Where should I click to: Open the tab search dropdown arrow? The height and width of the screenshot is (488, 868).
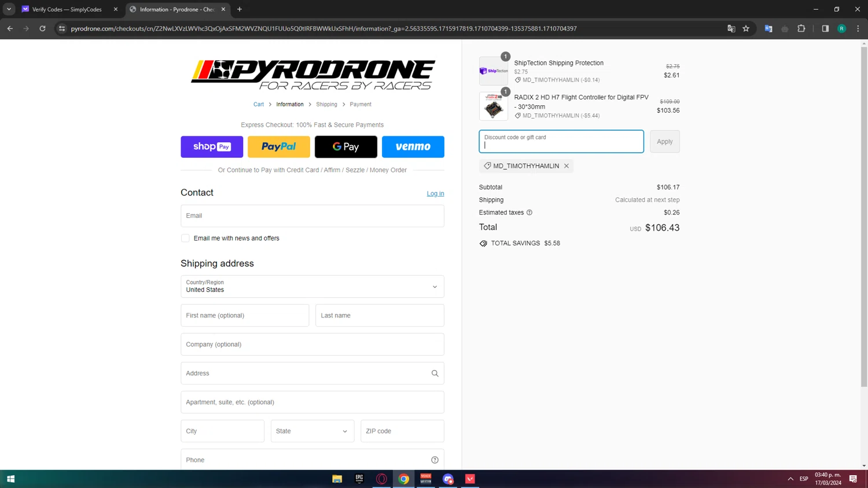[x=9, y=9]
